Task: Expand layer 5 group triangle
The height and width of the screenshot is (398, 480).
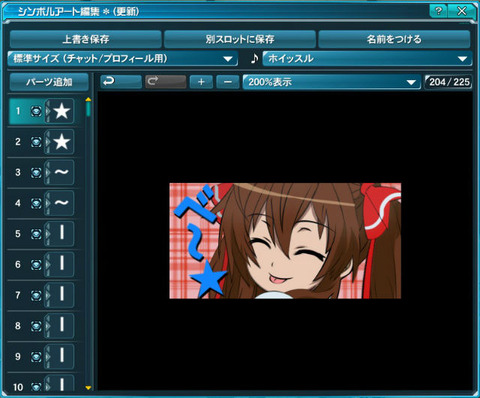Action: tap(47, 234)
